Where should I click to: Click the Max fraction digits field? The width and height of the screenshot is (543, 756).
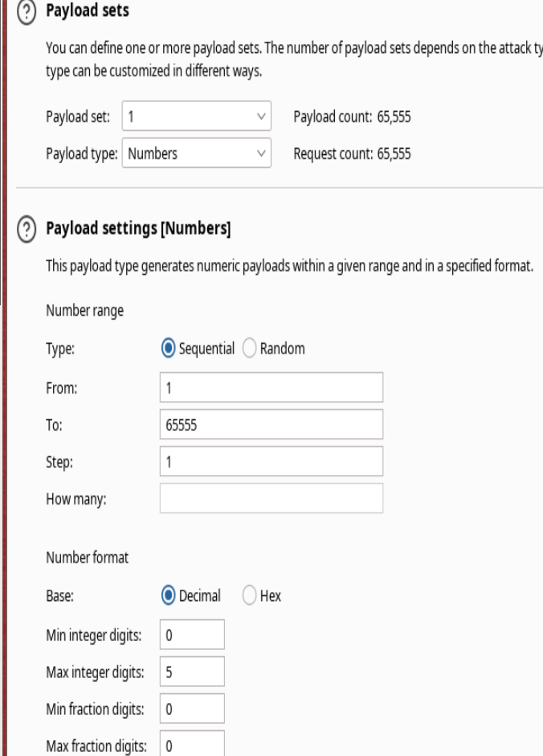pos(192,746)
